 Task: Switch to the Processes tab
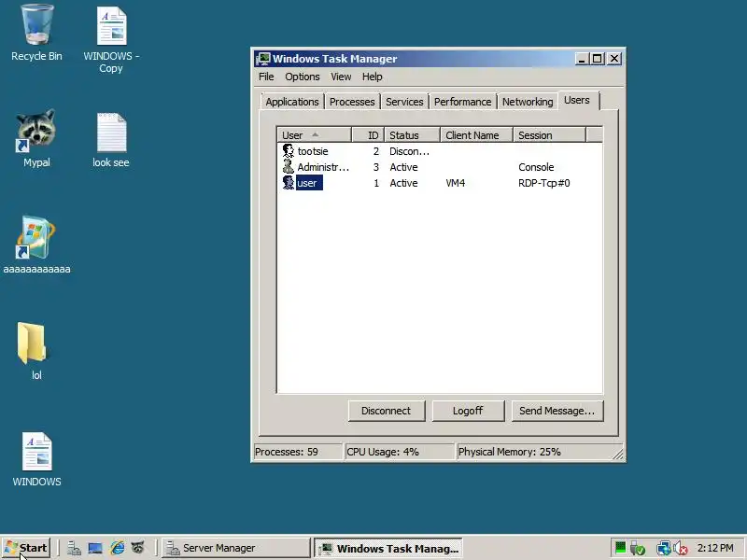(x=352, y=102)
